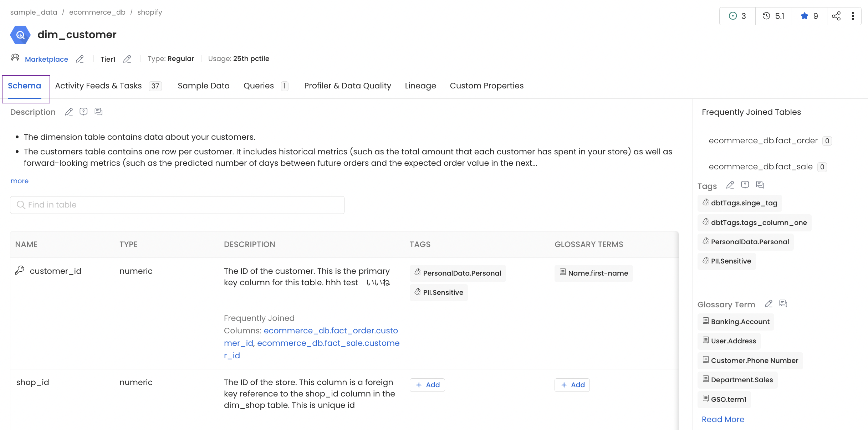
Task: Switch to the Lineage tab
Action: coord(420,86)
